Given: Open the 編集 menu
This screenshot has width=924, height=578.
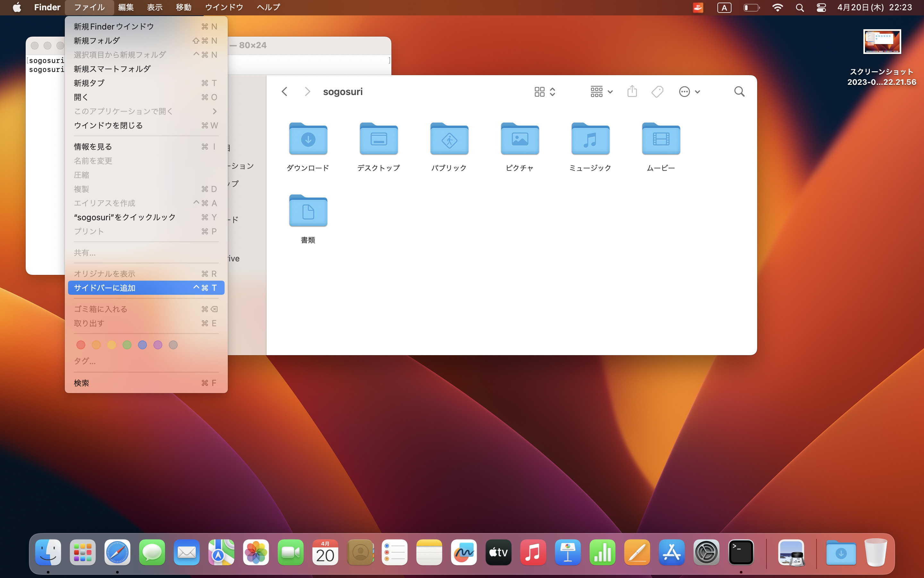Looking at the screenshot, I should pyautogui.click(x=126, y=8).
